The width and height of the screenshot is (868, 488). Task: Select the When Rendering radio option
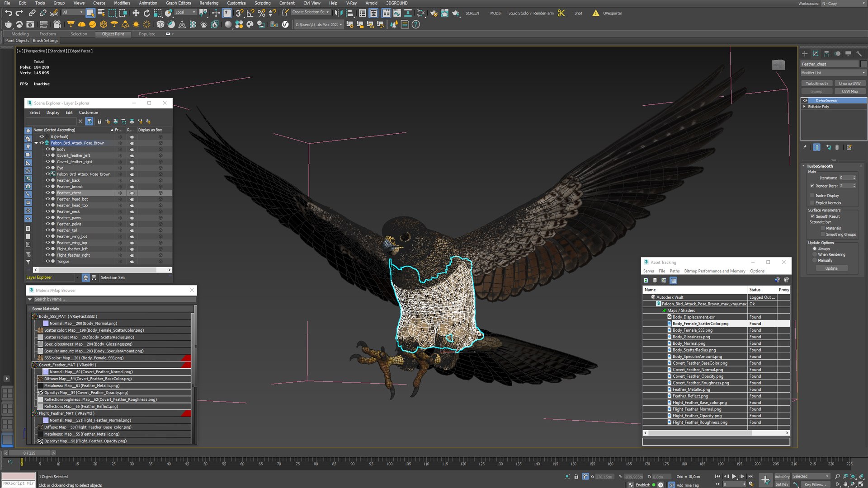click(x=815, y=254)
